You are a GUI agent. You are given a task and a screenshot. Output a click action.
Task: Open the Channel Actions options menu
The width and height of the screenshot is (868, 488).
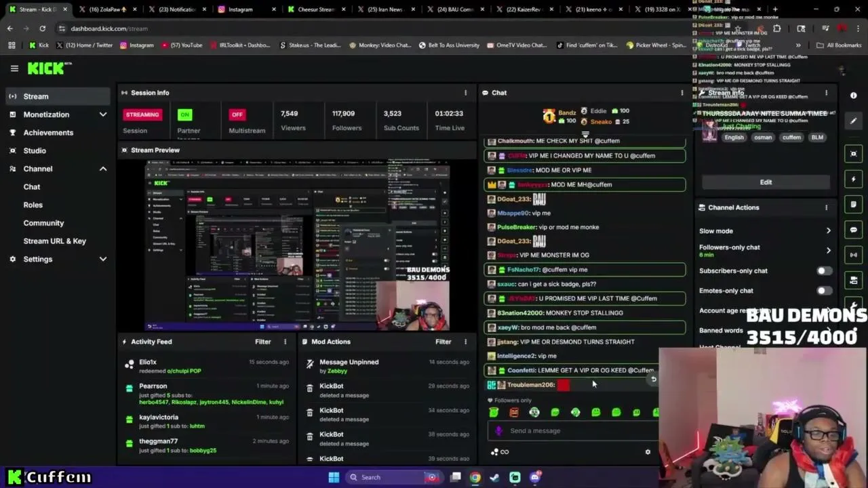[x=826, y=207]
